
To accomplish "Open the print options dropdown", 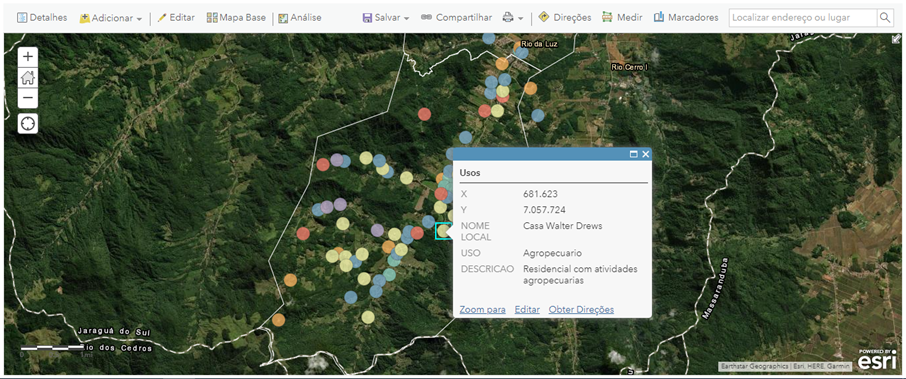I will pos(513,18).
